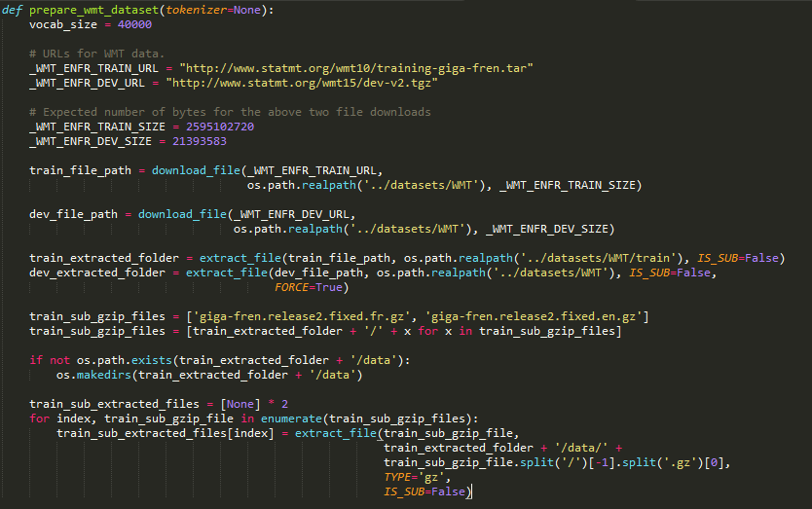Image resolution: width=812 pixels, height=509 pixels.
Task: Click the def keyword
Action: [x=12, y=11]
